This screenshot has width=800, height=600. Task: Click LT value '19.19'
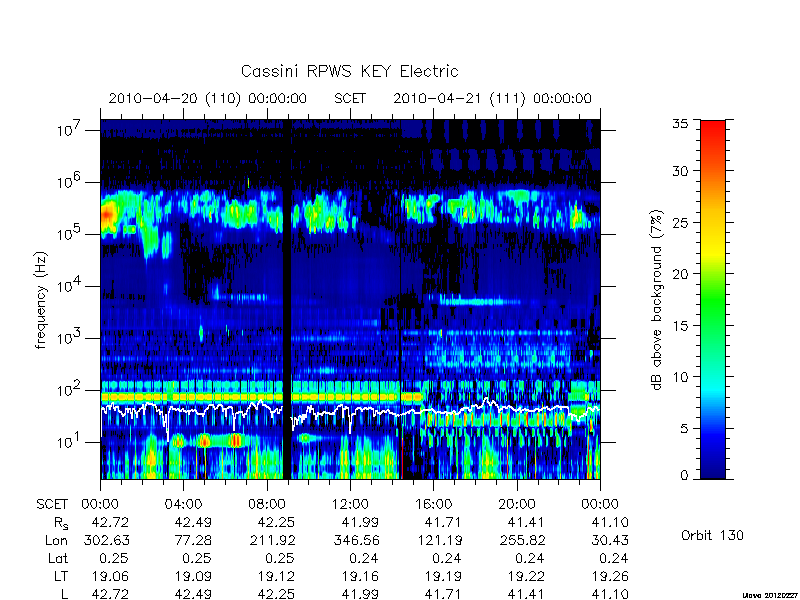click(442, 577)
